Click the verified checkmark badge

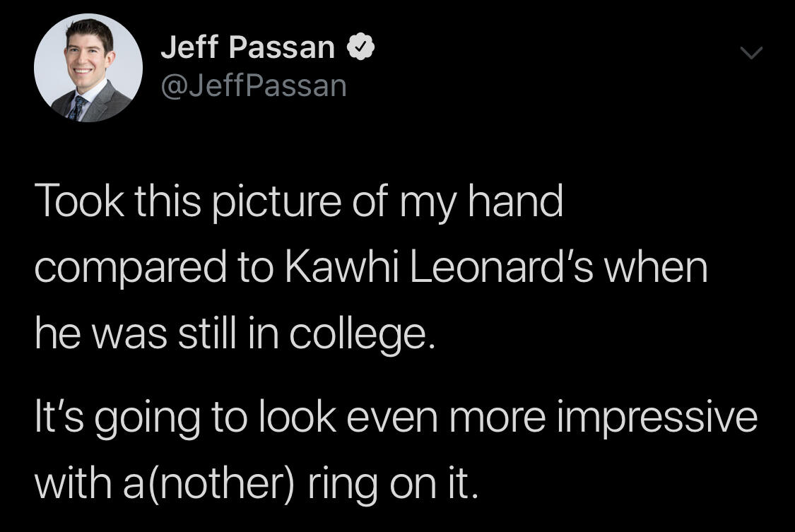[360, 49]
